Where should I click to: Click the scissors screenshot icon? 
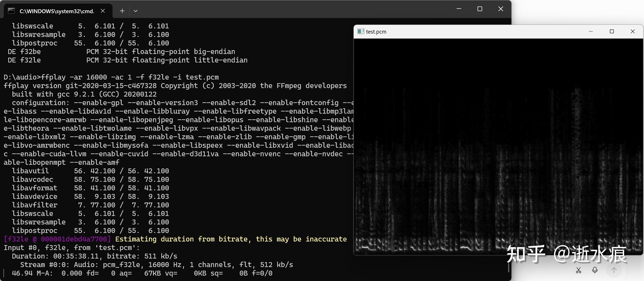pyautogui.click(x=578, y=270)
